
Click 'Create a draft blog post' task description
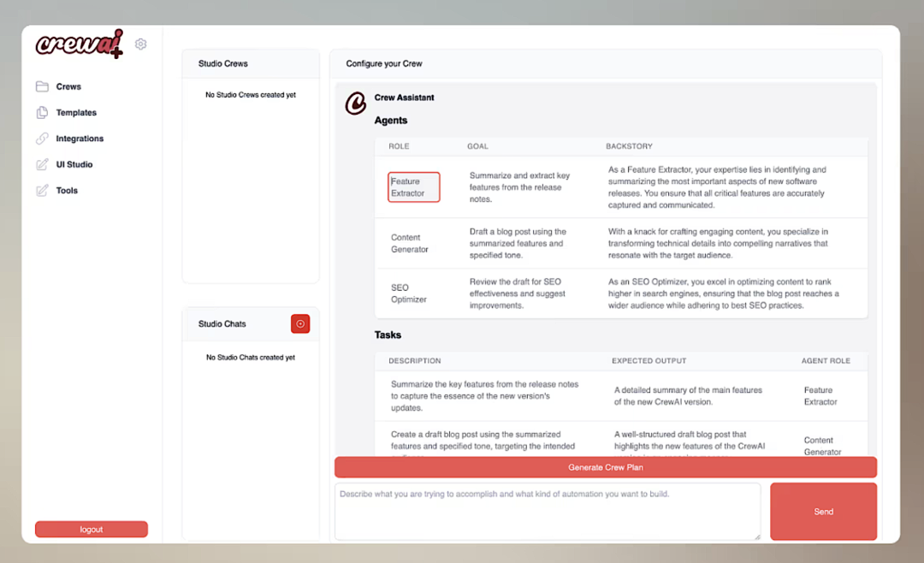tap(483, 443)
